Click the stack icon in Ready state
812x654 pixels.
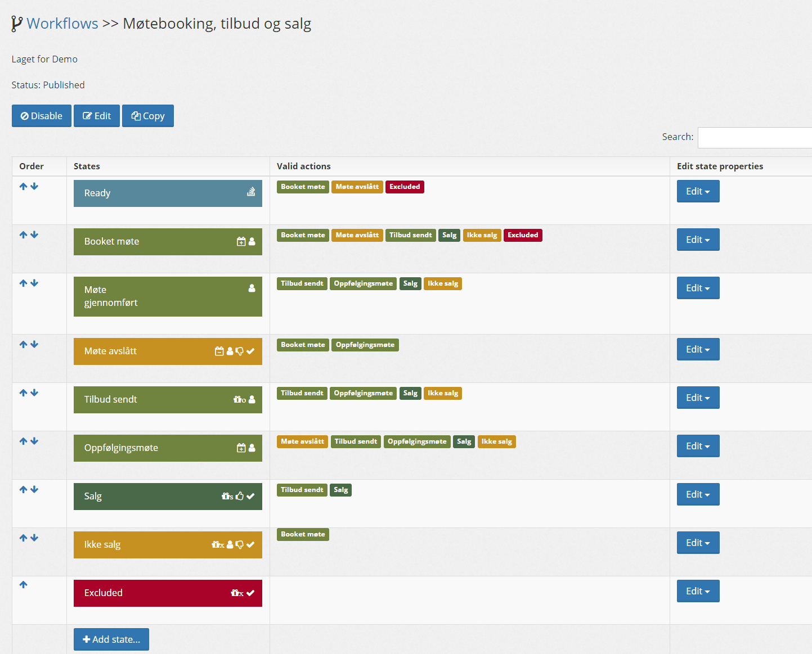point(251,192)
